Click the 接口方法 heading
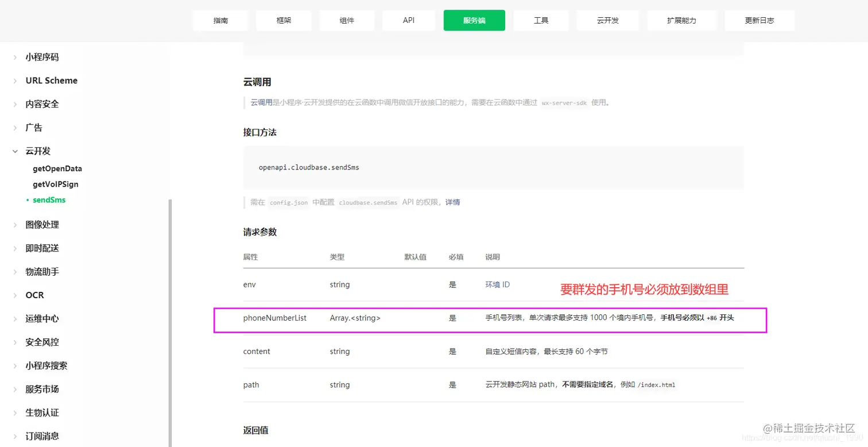The height and width of the screenshot is (447, 868). coord(260,133)
